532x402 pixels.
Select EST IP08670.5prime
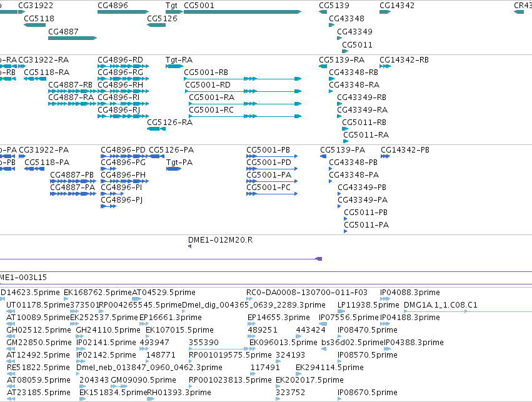click(x=368, y=393)
